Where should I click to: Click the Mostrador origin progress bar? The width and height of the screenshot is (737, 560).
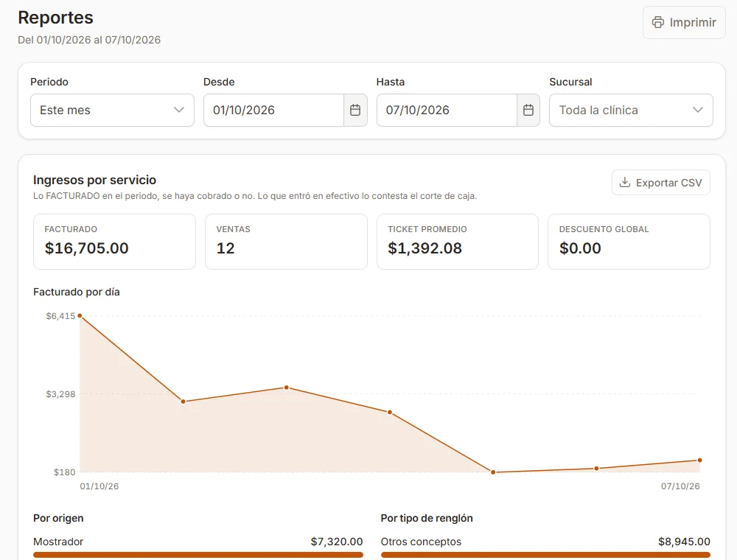point(198,555)
